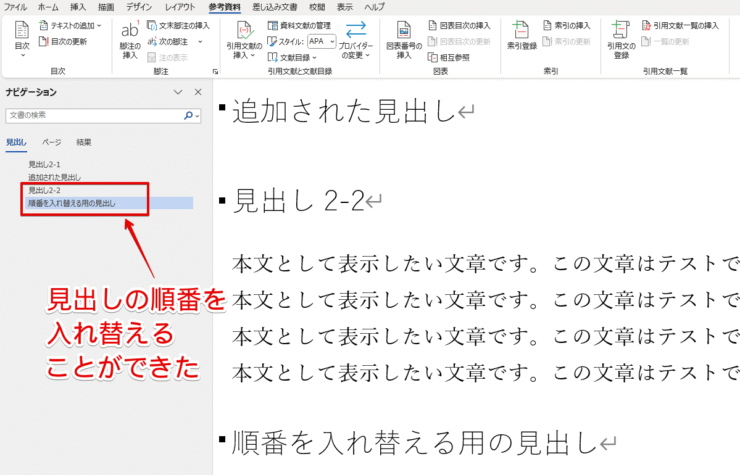Switch to the 描画 tab

[x=106, y=7]
